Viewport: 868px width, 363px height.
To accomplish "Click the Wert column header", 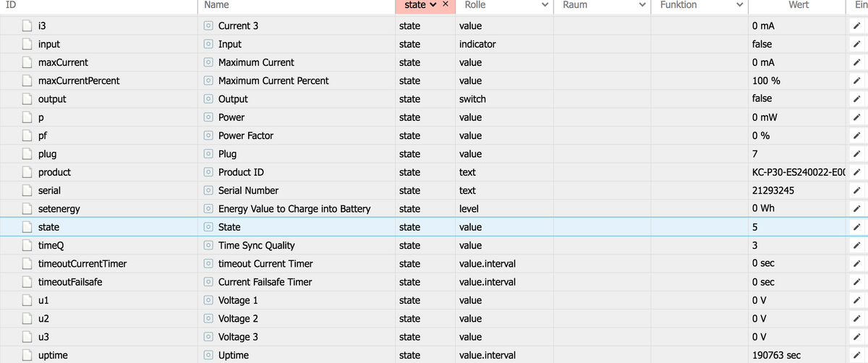I will coord(799,5).
